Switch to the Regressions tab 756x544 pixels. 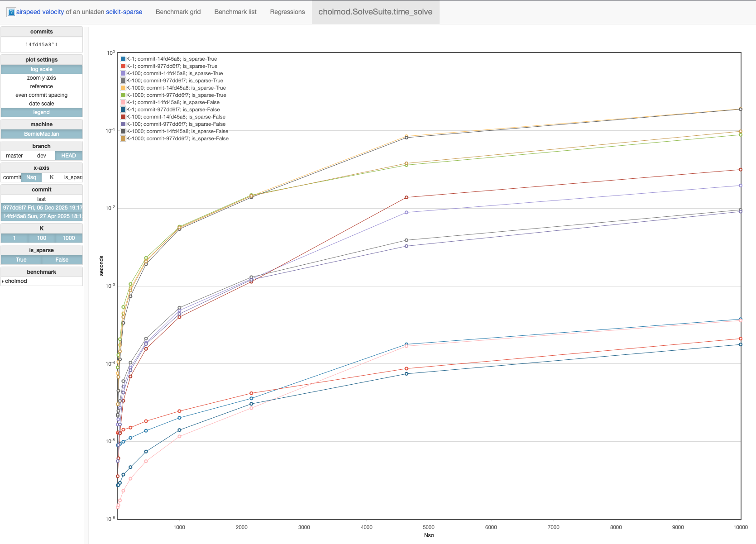tap(287, 12)
